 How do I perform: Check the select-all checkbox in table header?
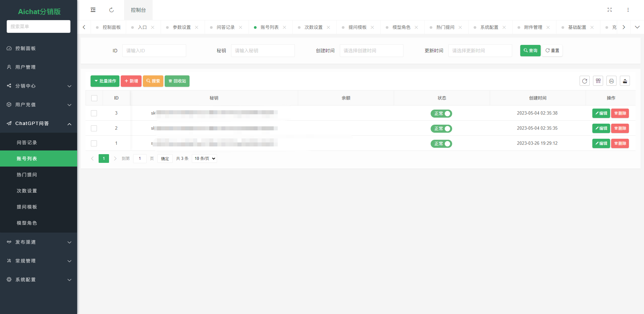(94, 98)
